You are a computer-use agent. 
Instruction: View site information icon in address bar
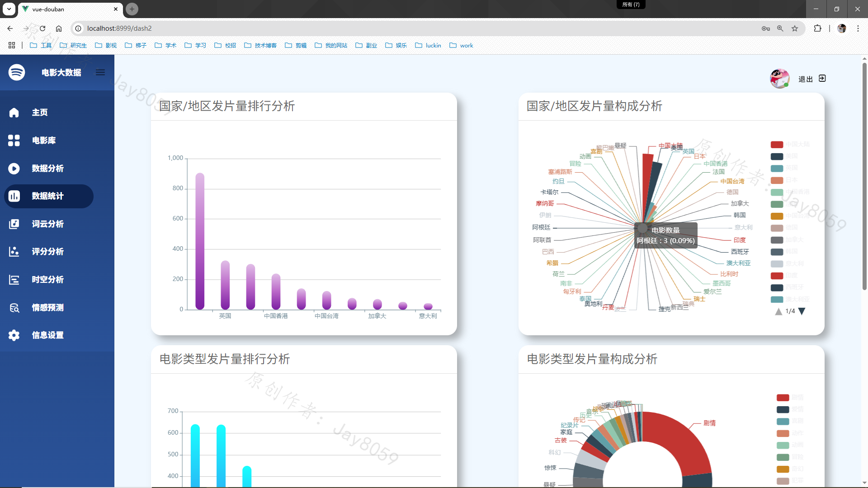(78, 28)
